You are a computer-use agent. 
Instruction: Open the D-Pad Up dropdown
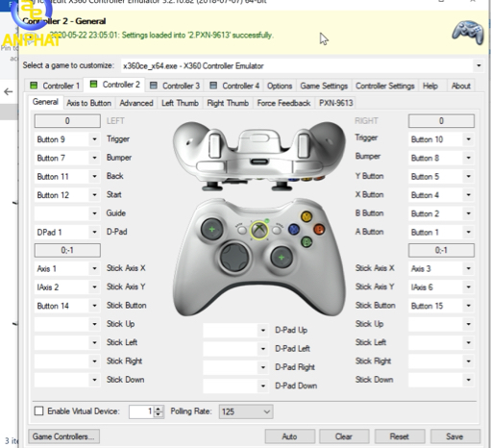(x=263, y=330)
